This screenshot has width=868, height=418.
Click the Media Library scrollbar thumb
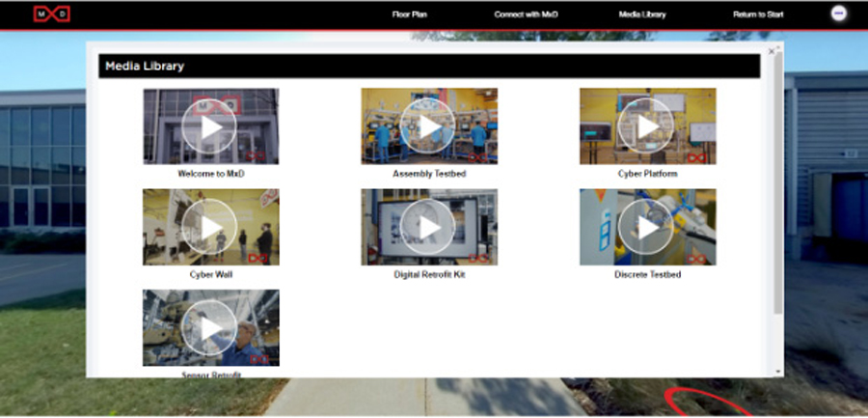pyautogui.click(x=778, y=183)
